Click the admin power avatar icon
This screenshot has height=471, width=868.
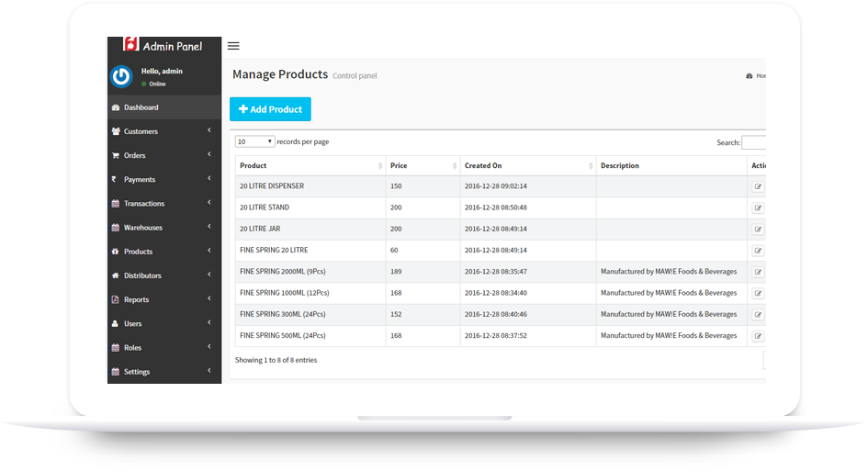[121, 77]
